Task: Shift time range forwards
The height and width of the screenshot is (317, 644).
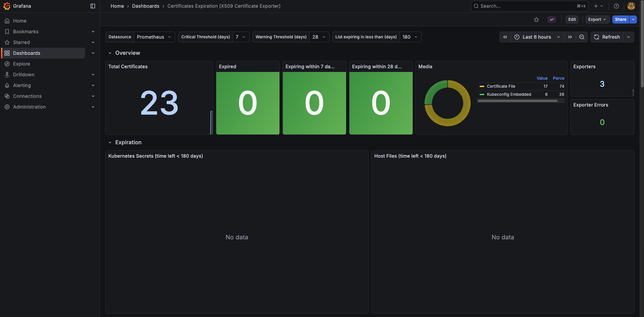Action: 570,37
